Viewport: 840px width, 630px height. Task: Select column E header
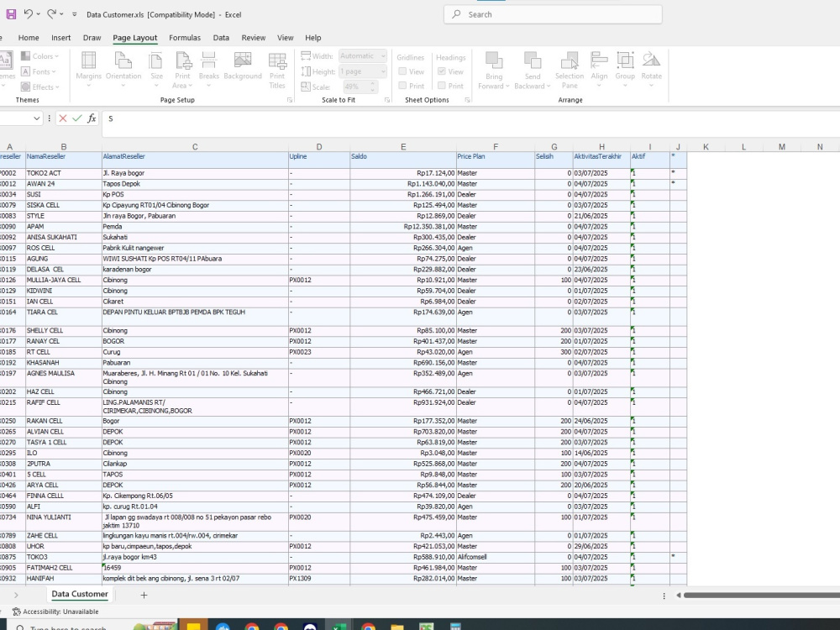[x=403, y=147]
